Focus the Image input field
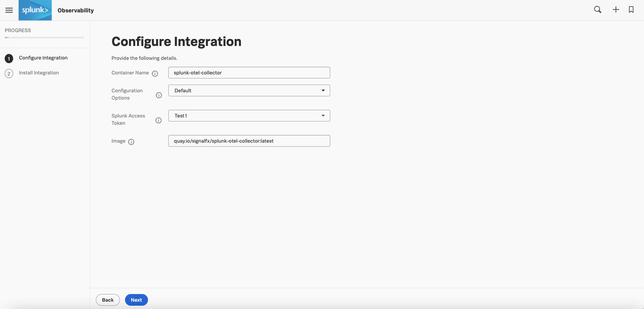The width and height of the screenshot is (644, 309). click(249, 141)
